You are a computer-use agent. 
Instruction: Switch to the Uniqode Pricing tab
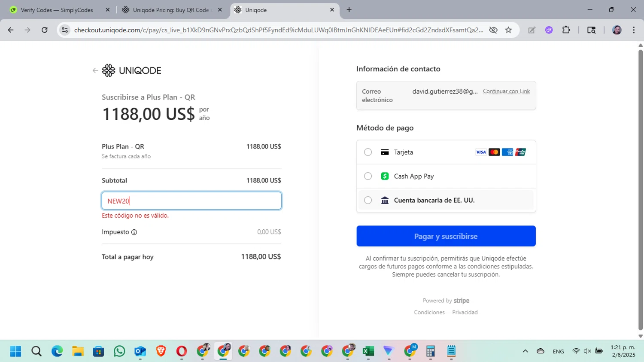(x=171, y=10)
